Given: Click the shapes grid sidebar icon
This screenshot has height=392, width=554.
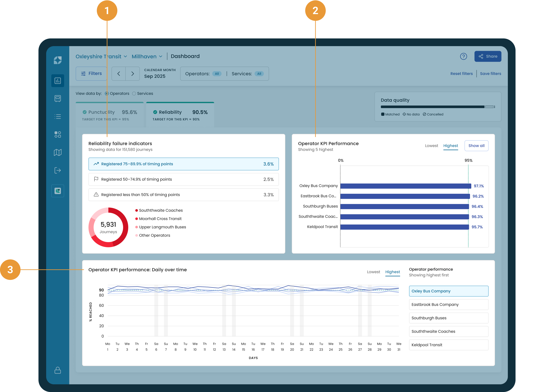Looking at the screenshot, I should click(57, 135).
